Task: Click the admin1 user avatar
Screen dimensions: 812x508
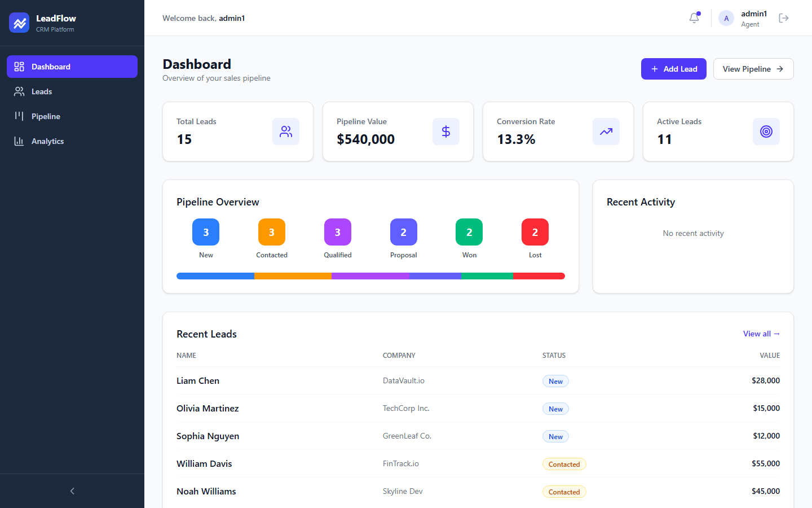Action: pos(726,18)
